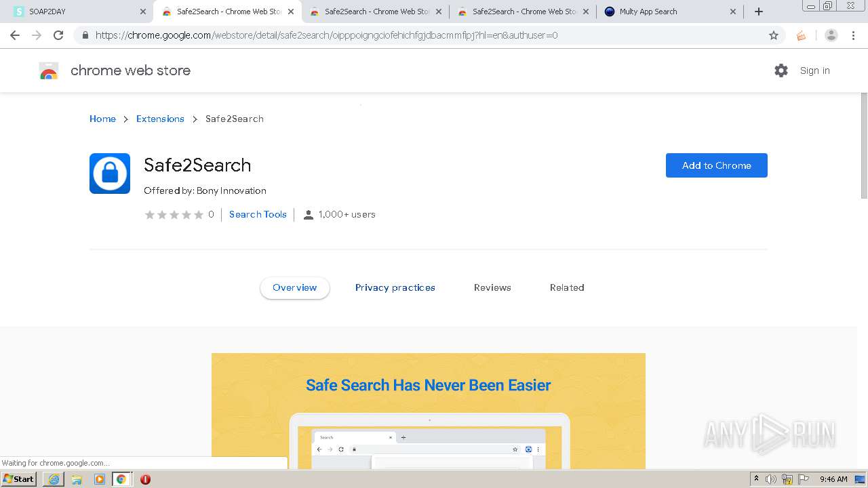Screen dimensions: 868x488
Task: Open the media player taskbar icon
Action: [x=99, y=479]
